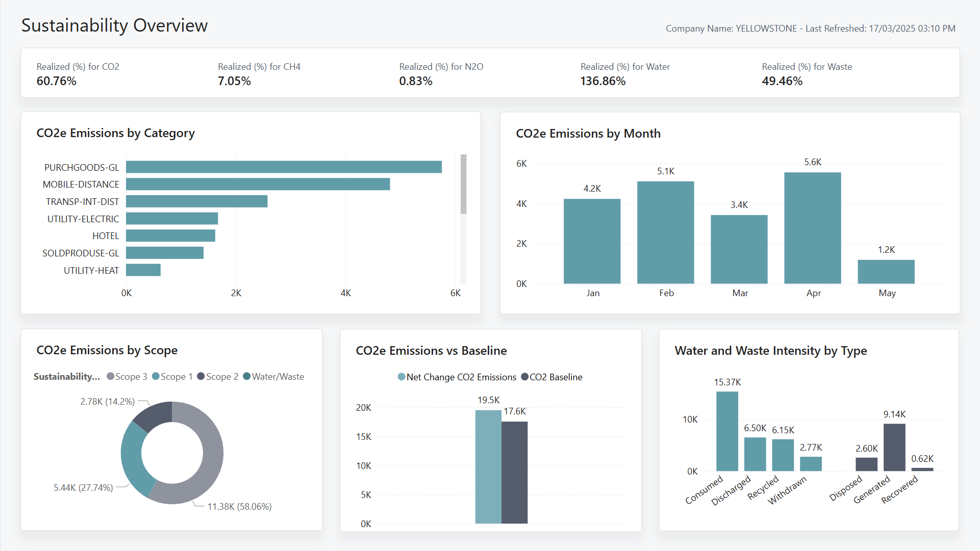Select the Realized (%) for CO2 KPI value
Image resolution: width=980 pixels, height=551 pixels.
(x=56, y=81)
